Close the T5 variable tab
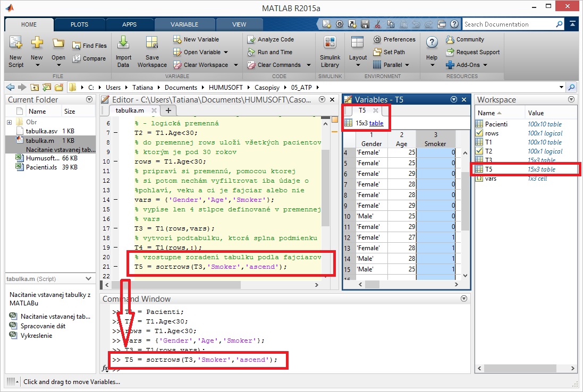Viewport: 583px width, 392px height. 376,110
